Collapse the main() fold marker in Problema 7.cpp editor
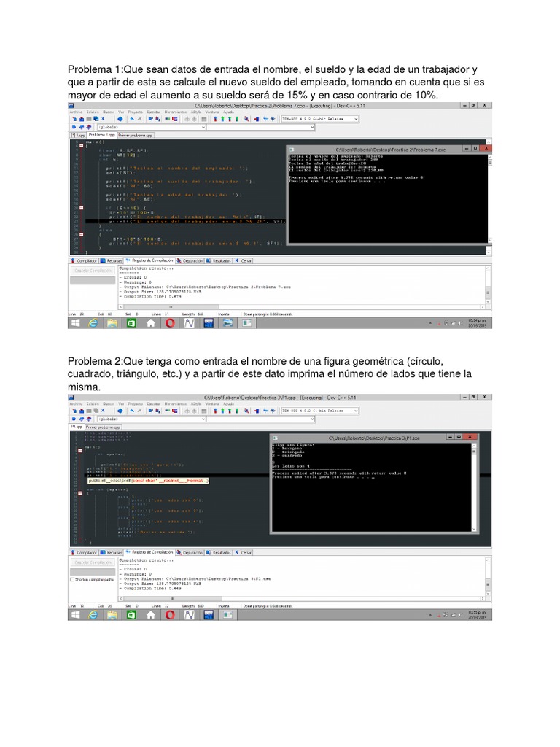The image size is (560, 747). [x=82, y=146]
